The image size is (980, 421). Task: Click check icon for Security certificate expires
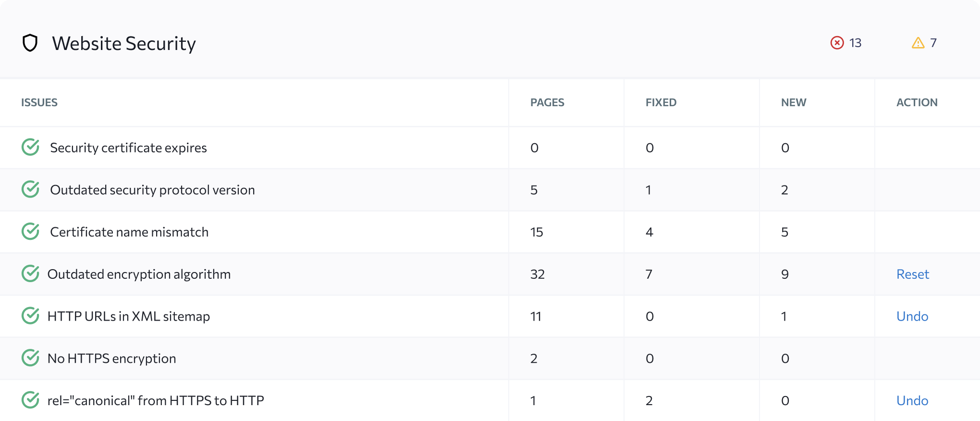click(x=31, y=147)
